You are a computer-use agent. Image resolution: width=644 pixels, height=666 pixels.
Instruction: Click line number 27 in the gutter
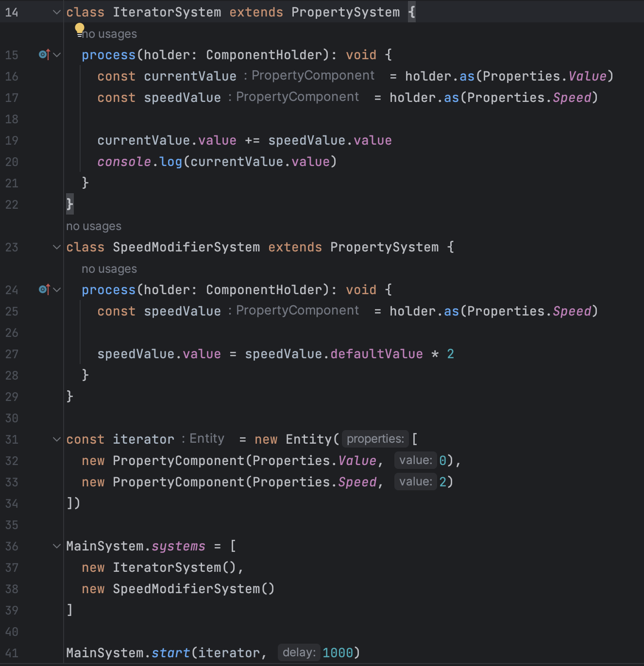(12, 354)
